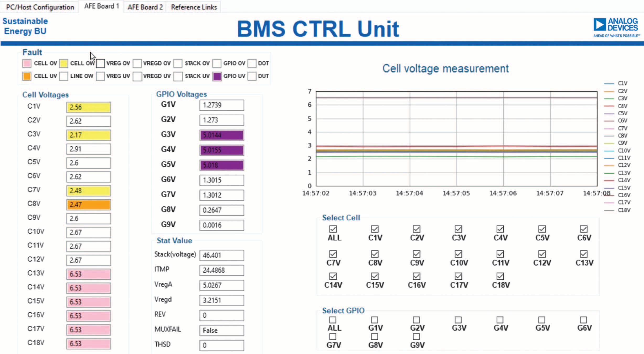Click the Stack(voltage) value field
644x354 pixels.
click(222, 255)
